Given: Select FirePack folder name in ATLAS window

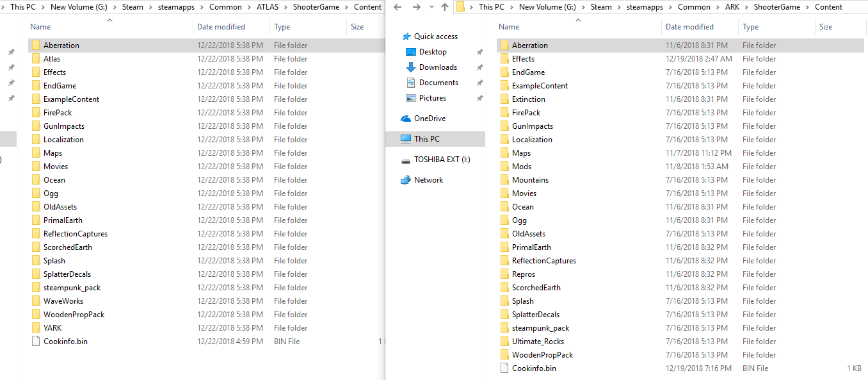Looking at the screenshot, I should coord(58,113).
